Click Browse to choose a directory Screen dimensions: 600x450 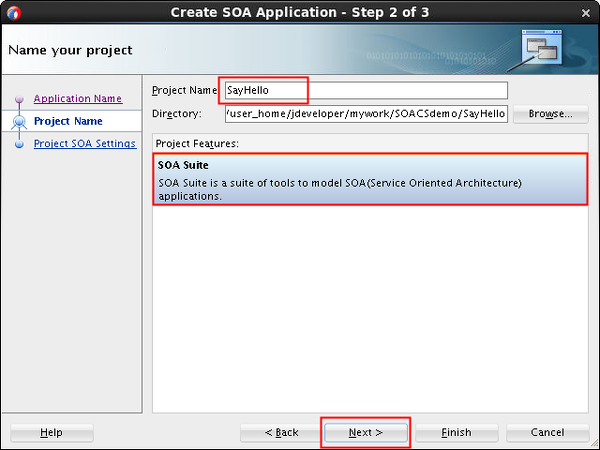click(x=550, y=114)
